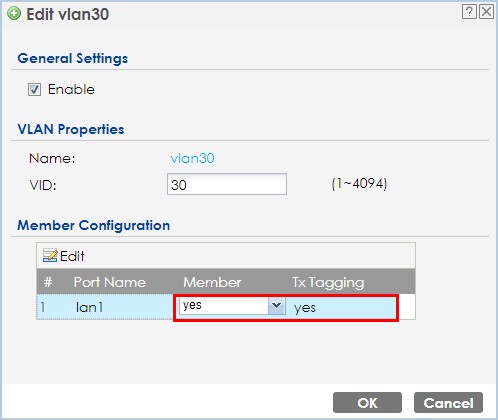Toggle the Enable checkbox
The width and height of the screenshot is (498, 420).
(x=34, y=89)
